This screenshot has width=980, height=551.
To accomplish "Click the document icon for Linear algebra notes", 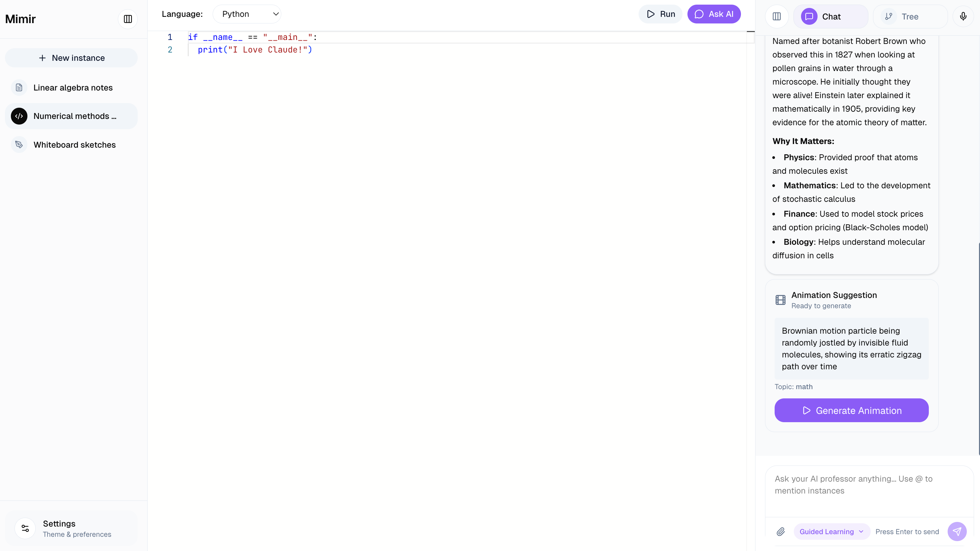I will tap(19, 88).
